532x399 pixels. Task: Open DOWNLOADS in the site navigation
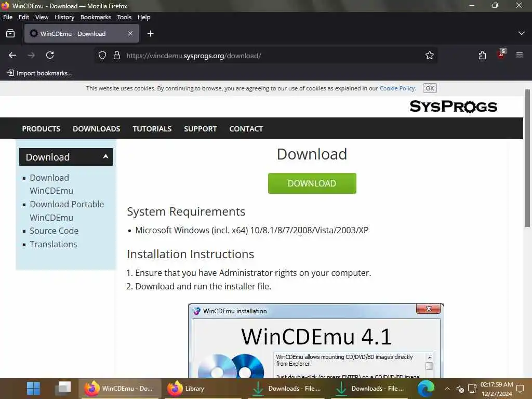coord(96,129)
